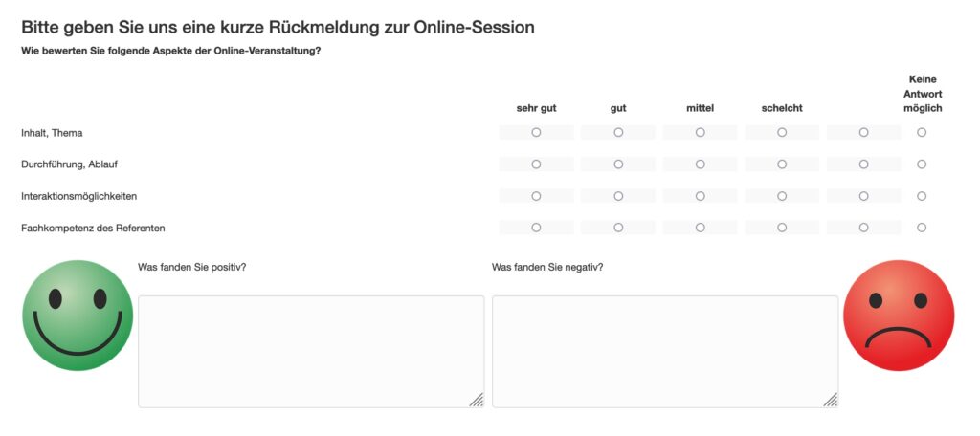Rate Fachkompetenz des Referenten as gut
The image size is (980, 436).
(618, 228)
